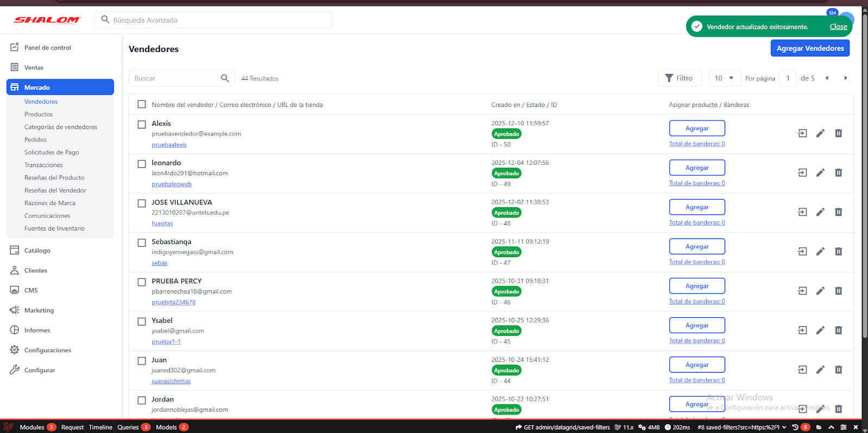The width and height of the screenshot is (868, 433).
Task: Check the box next to Sebastianqa
Action: coord(142,243)
